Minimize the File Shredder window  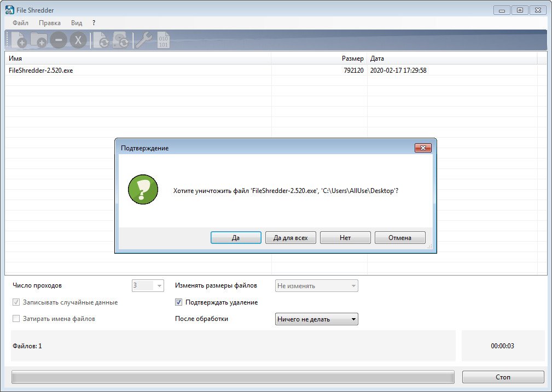pyautogui.click(x=502, y=10)
